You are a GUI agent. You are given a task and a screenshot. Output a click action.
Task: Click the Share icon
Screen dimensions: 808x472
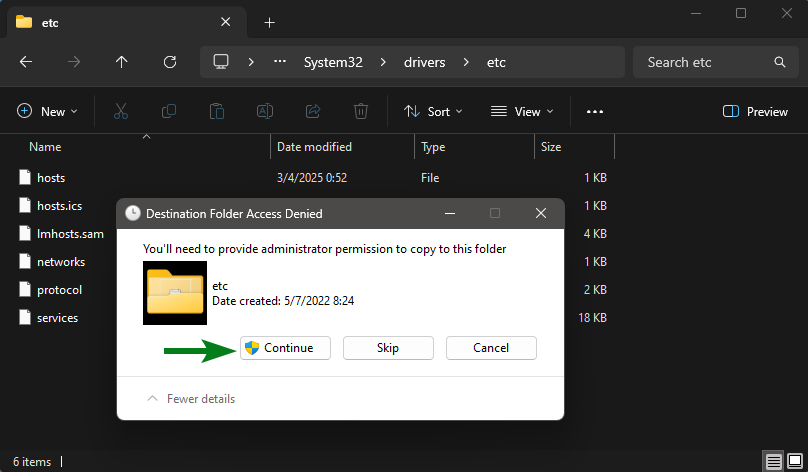[x=313, y=111]
